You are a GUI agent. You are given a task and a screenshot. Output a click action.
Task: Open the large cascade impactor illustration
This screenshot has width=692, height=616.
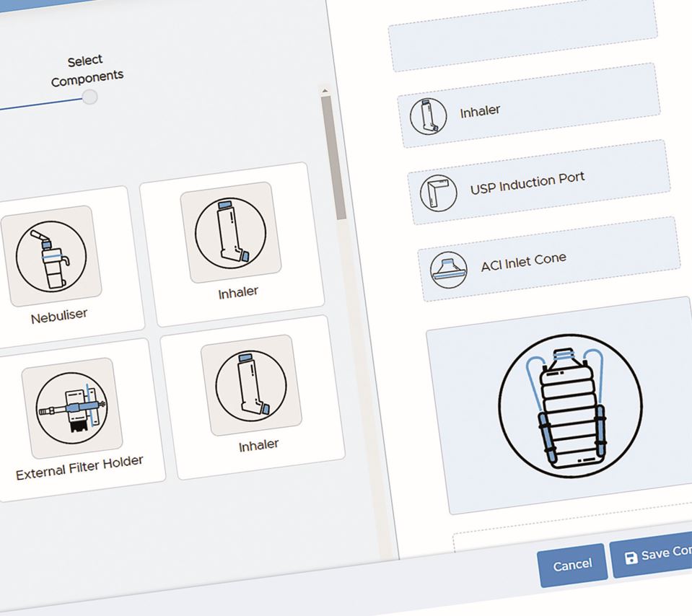[570, 405]
